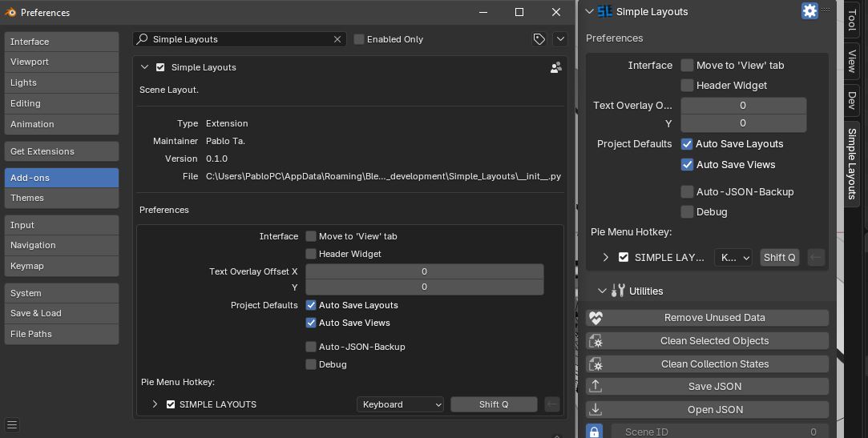This screenshot has width=868, height=438.
Task: Click Clean Selected Objects button
Action: [x=707, y=341]
